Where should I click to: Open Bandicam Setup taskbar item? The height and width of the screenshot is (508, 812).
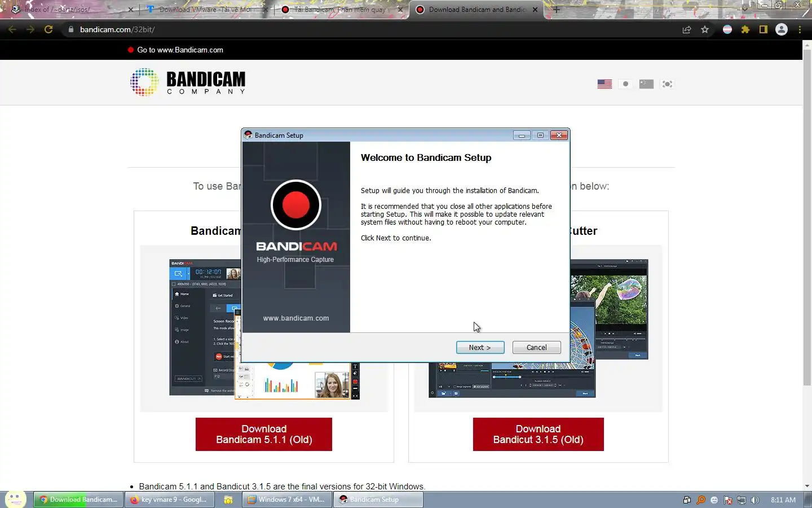click(378, 500)
